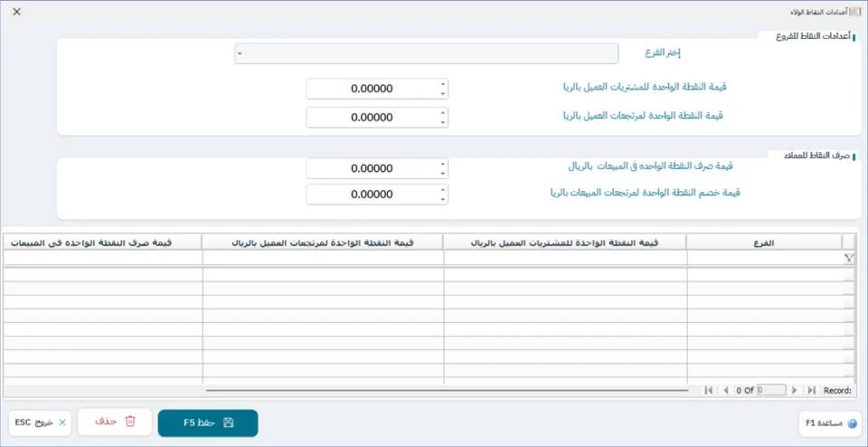Viewport: 868px width, 447px height.
Task: Click purchases point value column header
Action: click(x=564, y=243)
